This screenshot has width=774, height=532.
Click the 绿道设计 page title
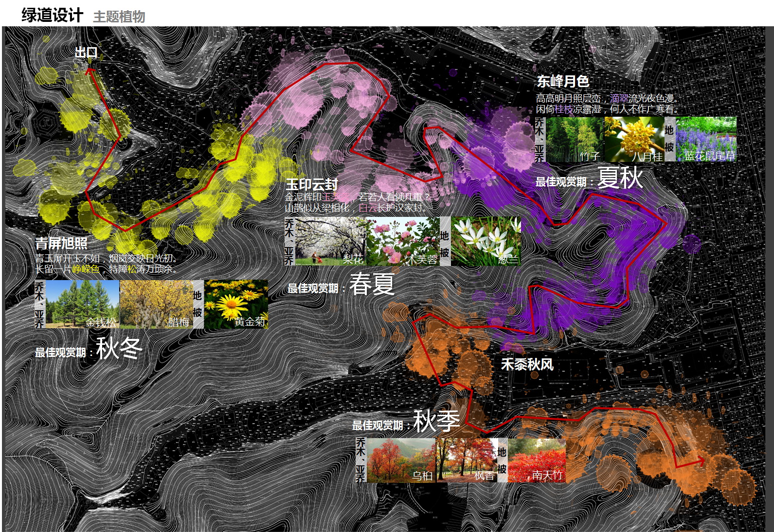(52, 15)
